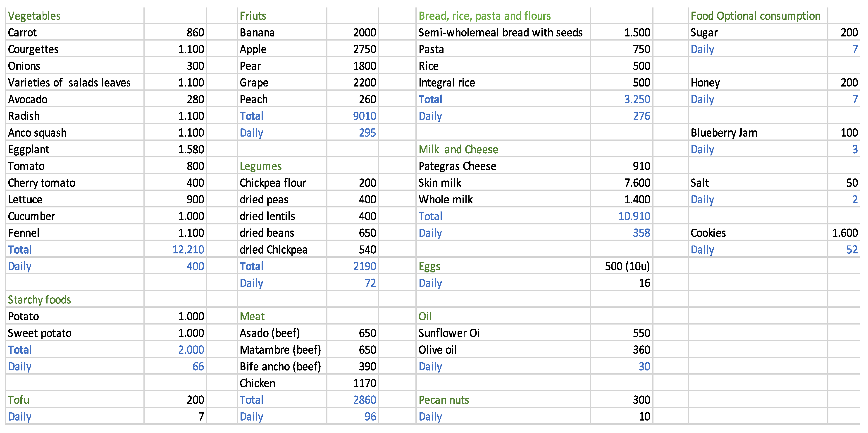
Task: Select the Sweet potato cell
Action: (x=40, y=333)
